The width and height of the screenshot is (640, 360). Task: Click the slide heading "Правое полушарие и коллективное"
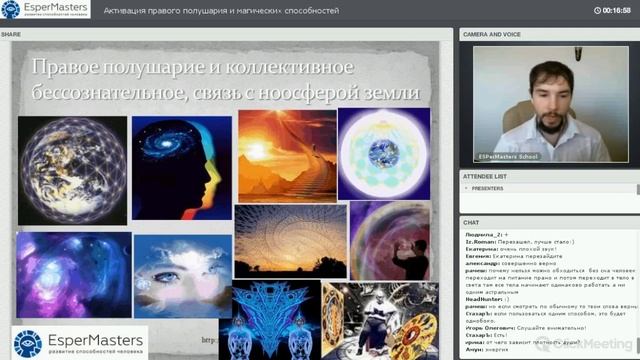click(193, 67)
